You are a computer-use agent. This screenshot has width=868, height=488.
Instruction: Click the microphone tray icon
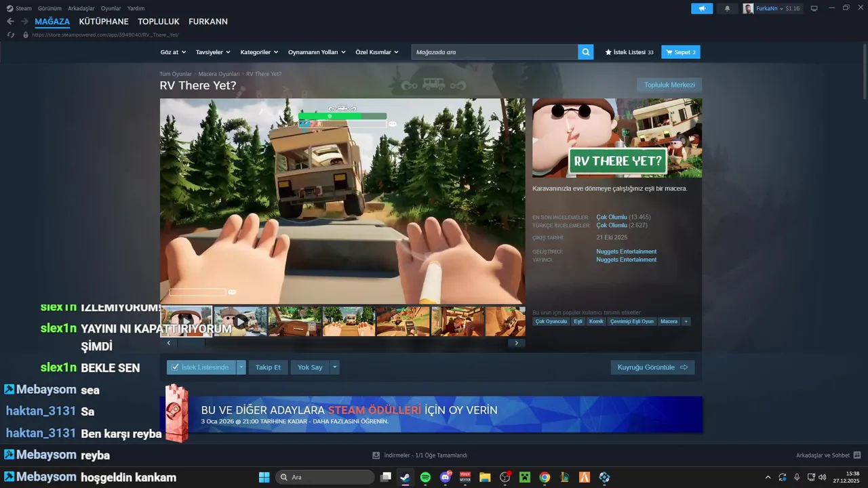(797, 477)
